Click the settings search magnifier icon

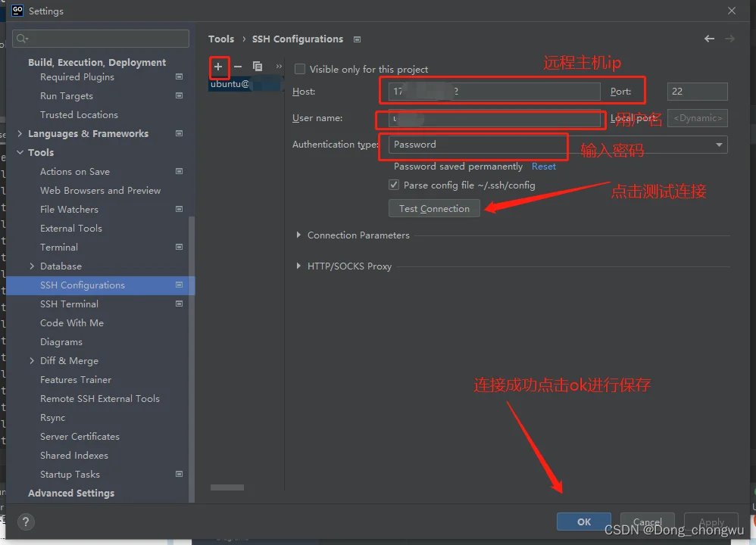click(x=21, y=39)
